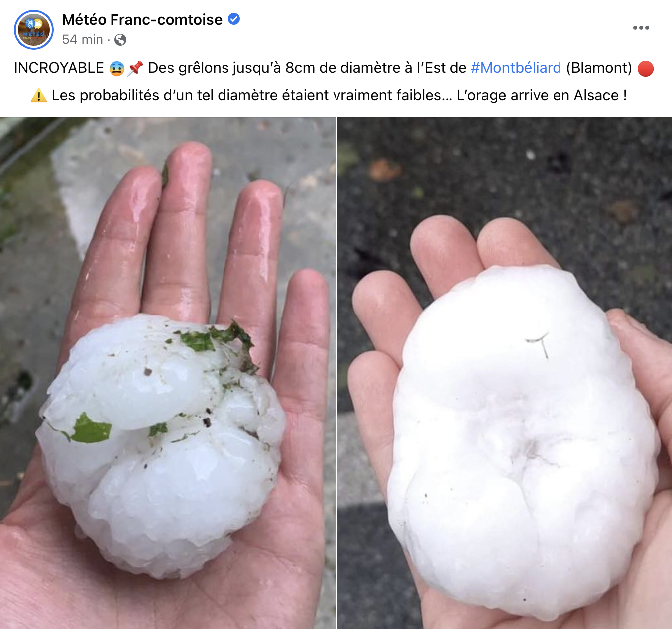Image resolution: width=672 pixels, height=629 pixels.
Task: Click the red circle emoji
Action: click(x=645, y=68)
